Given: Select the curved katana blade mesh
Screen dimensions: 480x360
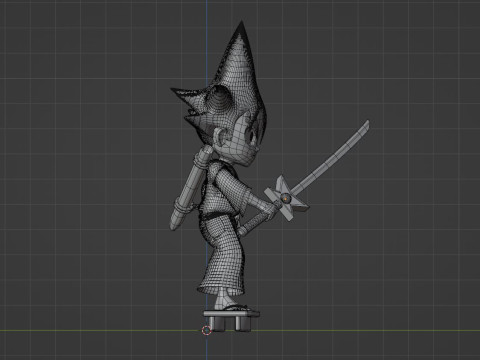Looking at the screenshot, I should [x=330, y=159].
